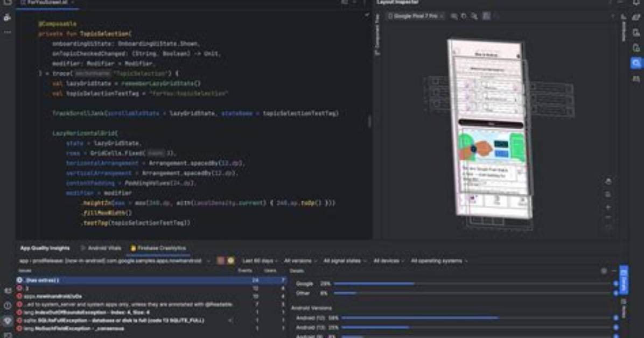Click the Android (13) 25% progress bar
The height and width of the screenshot is (338, 644).
[477, 327]
